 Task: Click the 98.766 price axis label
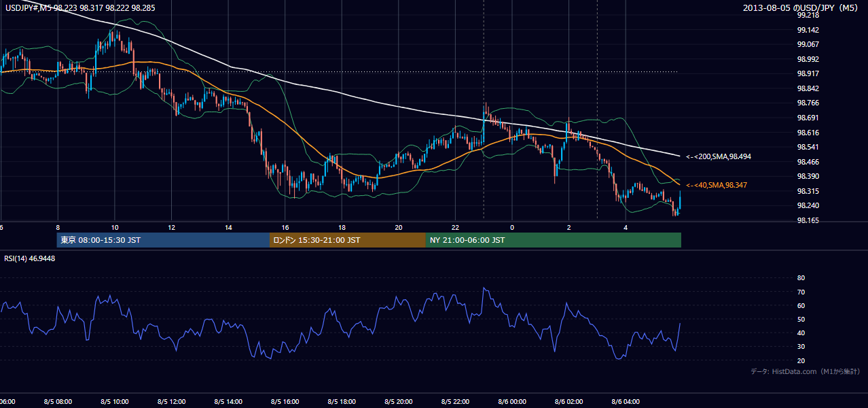(808, 103)
